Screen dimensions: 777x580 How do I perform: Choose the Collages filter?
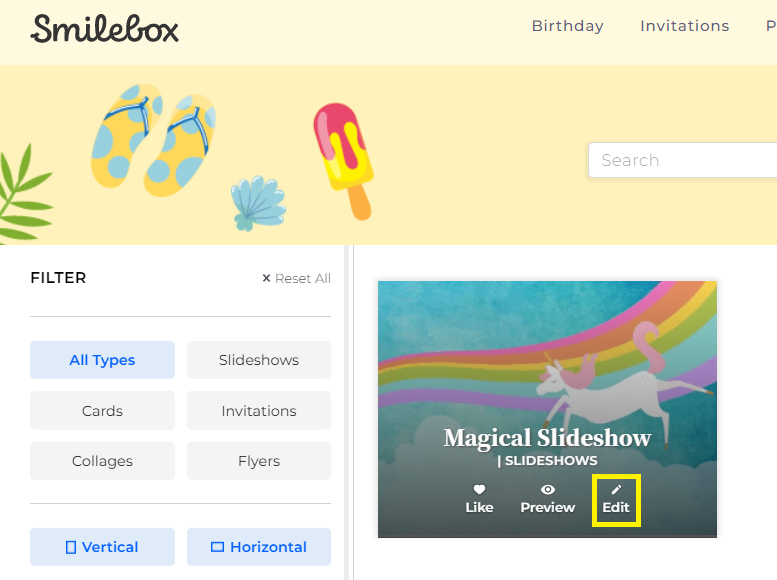[x=102, y=461]
